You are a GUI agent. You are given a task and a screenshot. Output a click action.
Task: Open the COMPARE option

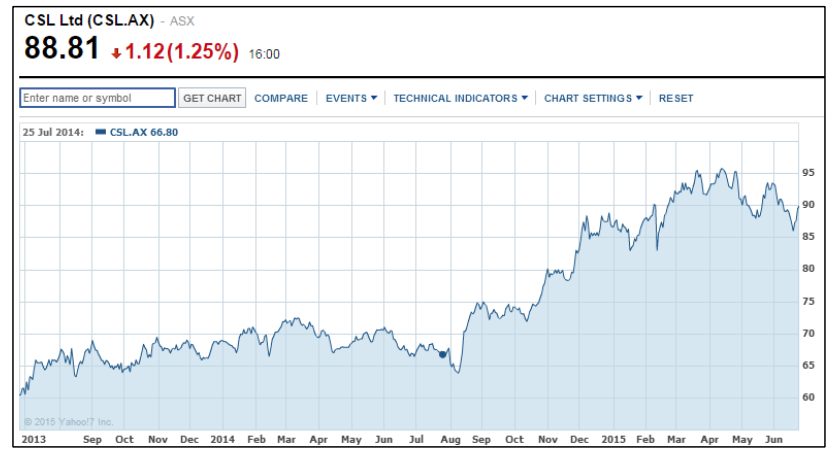coord(281,98)
